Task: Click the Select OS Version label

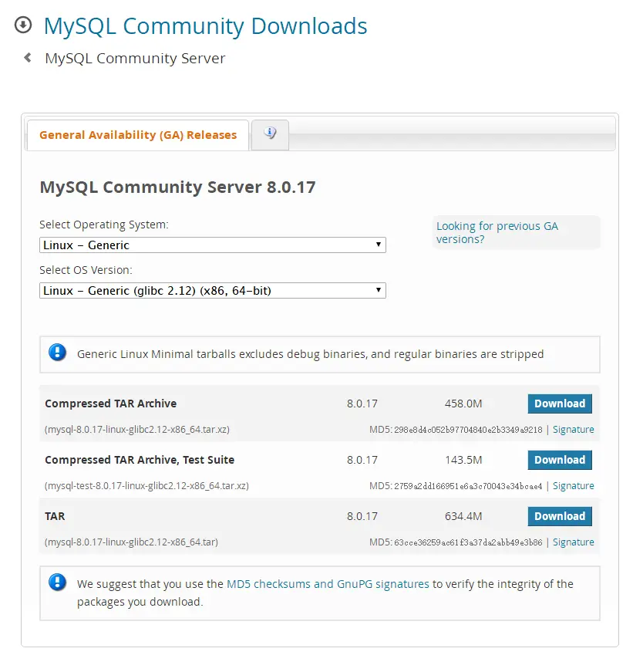Action: (86, 270)
